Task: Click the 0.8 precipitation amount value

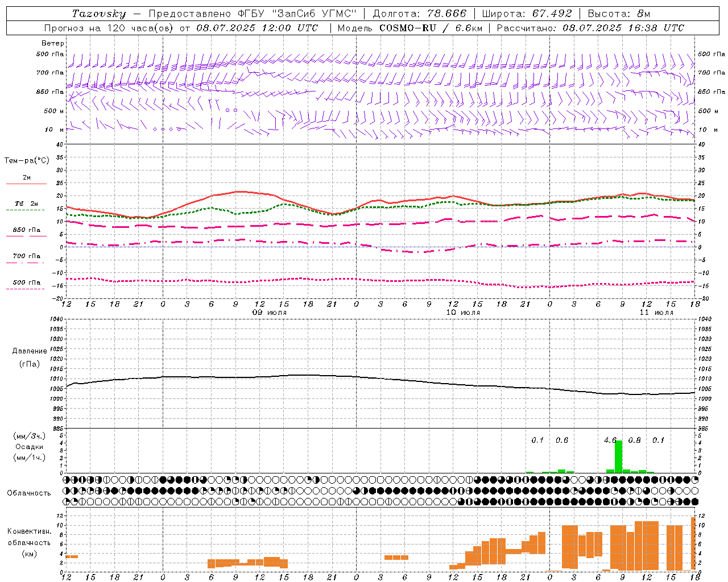Action: click(x=634, y=440)
